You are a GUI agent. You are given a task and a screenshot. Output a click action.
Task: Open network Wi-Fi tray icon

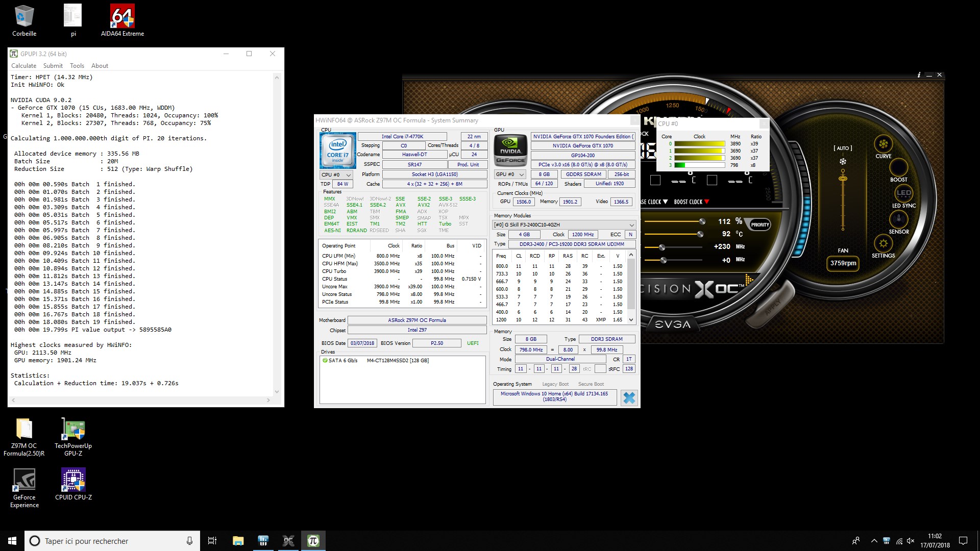click(899, 541)
